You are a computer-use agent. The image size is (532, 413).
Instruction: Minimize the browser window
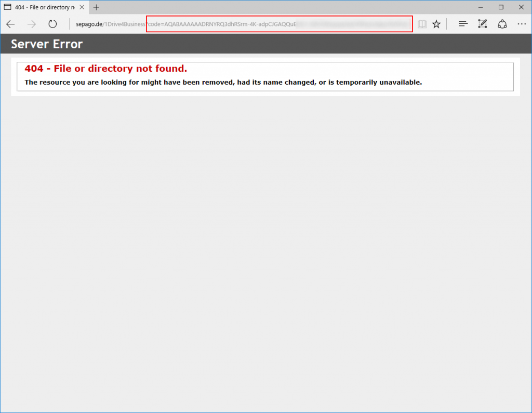pyautogui.click(x=481, y=7)
